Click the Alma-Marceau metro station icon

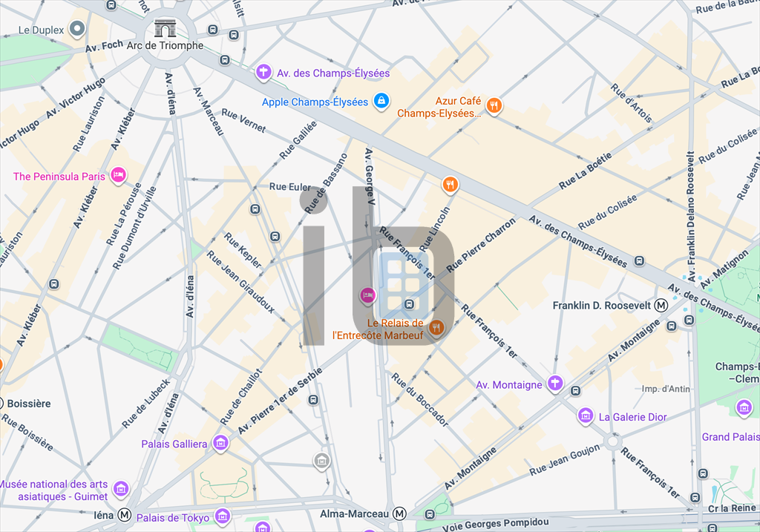[x=399, y=513]
